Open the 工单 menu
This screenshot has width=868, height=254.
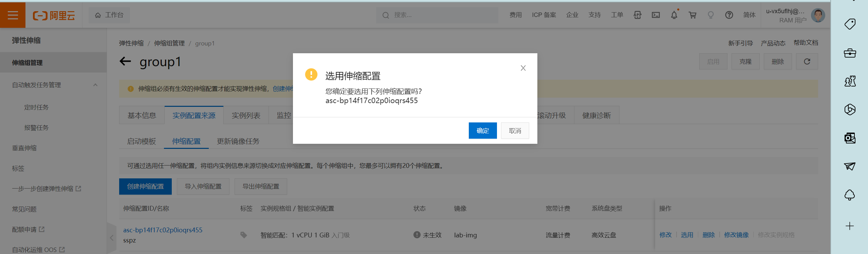617,15
